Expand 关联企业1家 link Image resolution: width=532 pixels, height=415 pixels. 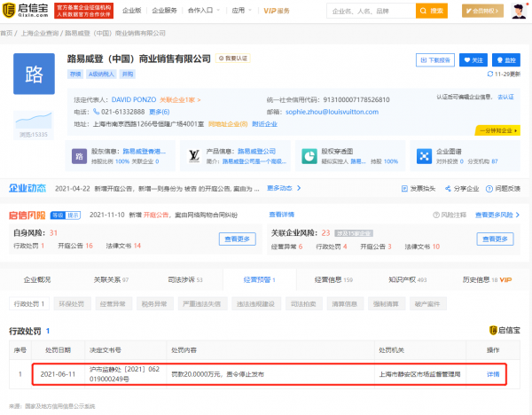click(x=180, y=100)
